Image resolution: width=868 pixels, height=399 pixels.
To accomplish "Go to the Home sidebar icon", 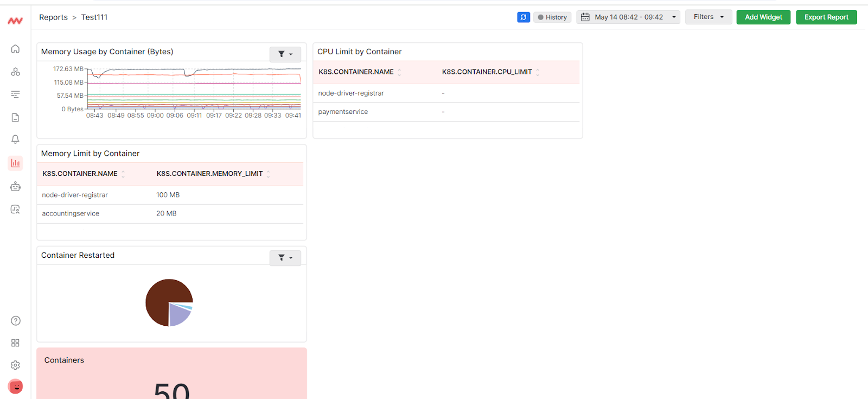I will 15,49.
